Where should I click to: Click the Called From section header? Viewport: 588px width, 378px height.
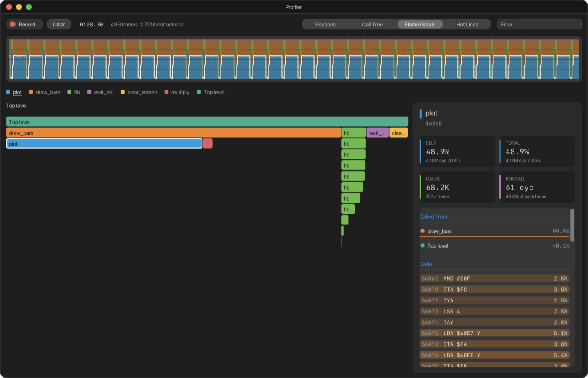pyautogui.click(x=433, y=216)
